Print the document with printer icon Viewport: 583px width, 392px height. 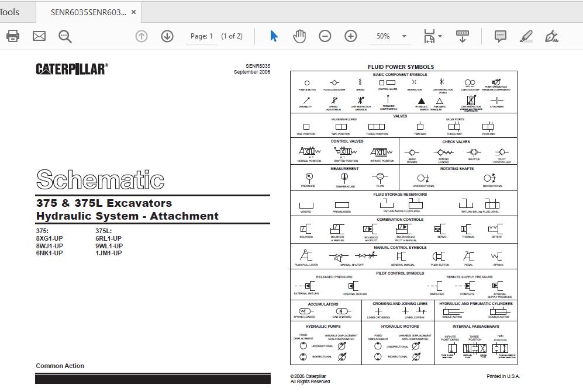click(x=13, y=36)
